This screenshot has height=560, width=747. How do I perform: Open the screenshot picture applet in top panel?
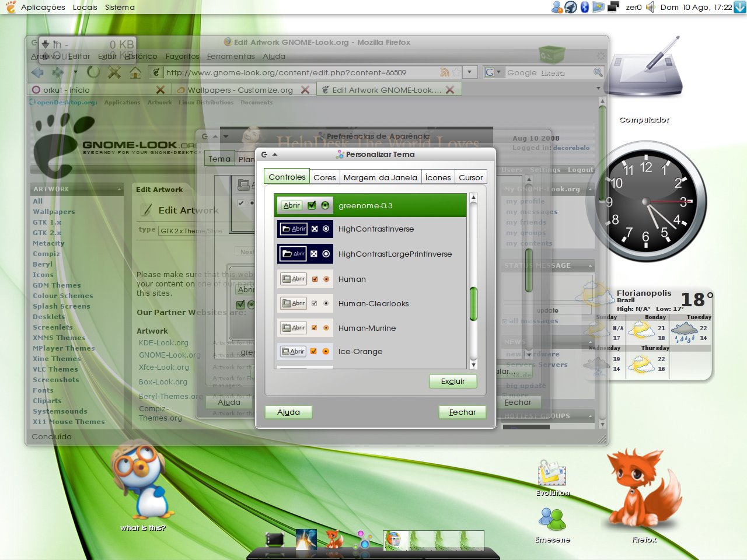pyautogui.click(x=598, y=8)
